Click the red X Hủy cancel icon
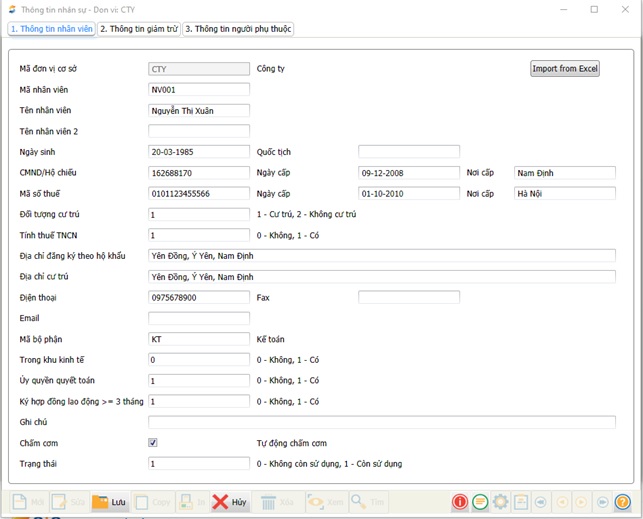This screenshot has height=519, width=643. tap(220, 502)
